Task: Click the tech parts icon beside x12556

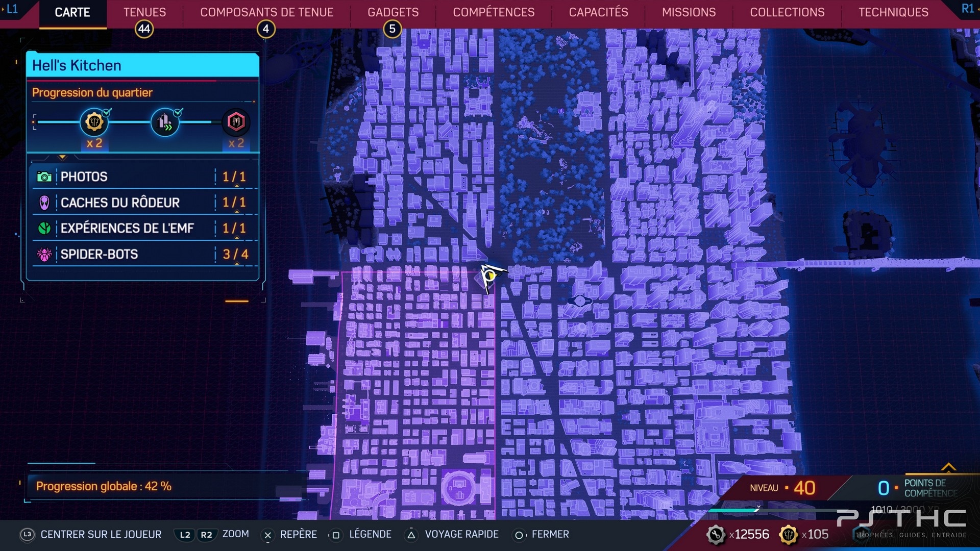Action: tap(716, 535)
